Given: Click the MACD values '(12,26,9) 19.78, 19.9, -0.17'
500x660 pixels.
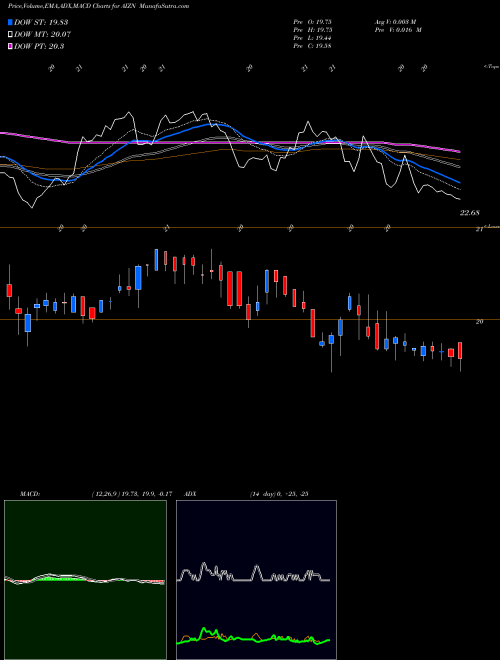Looking at the screenshot, I should (132, 494).
